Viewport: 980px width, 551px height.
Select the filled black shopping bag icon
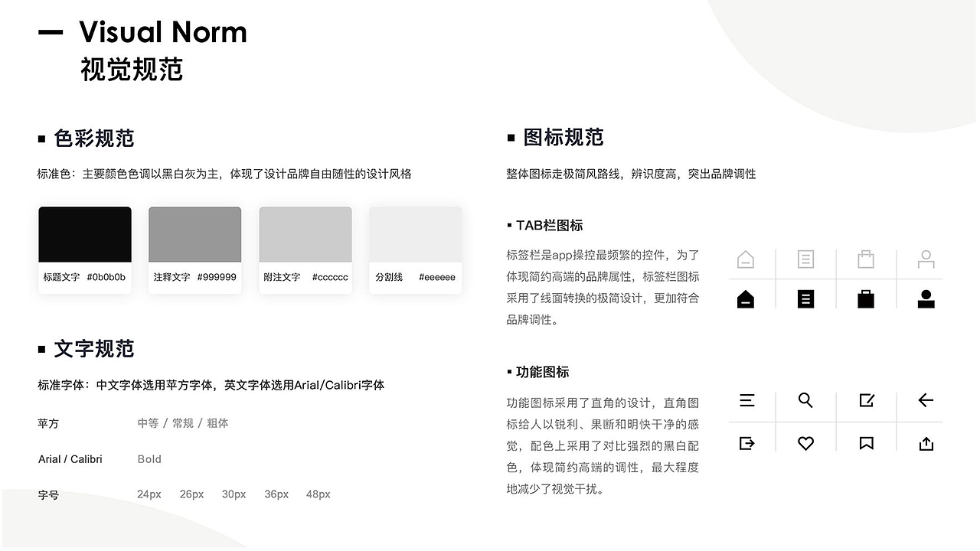866,298
